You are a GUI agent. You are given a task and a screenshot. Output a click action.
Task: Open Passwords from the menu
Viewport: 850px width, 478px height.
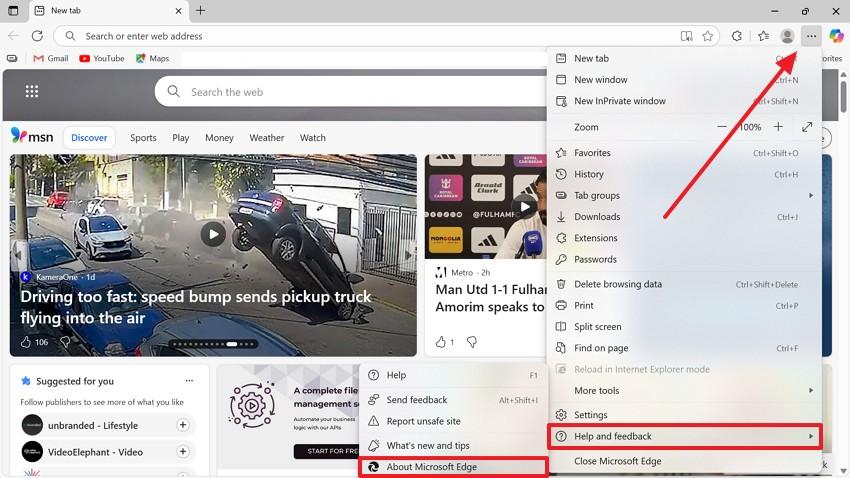pos(684,259)
